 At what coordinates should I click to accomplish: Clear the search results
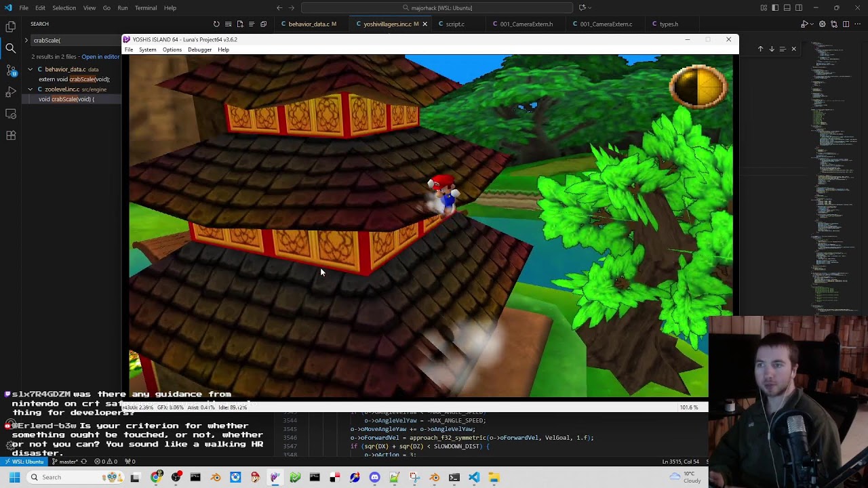[228, 24]
